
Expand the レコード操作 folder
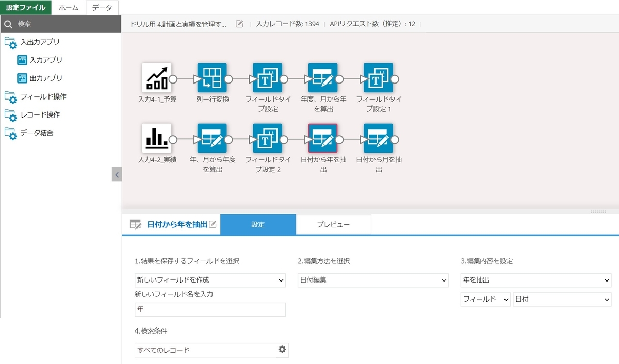click(11, 115)
